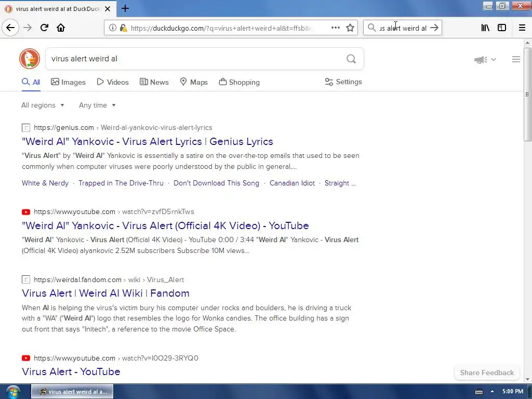The width and height of the screenshot is (532, 399).
Task: Submit Firefox search bar with go arrow
Action: 434,28
